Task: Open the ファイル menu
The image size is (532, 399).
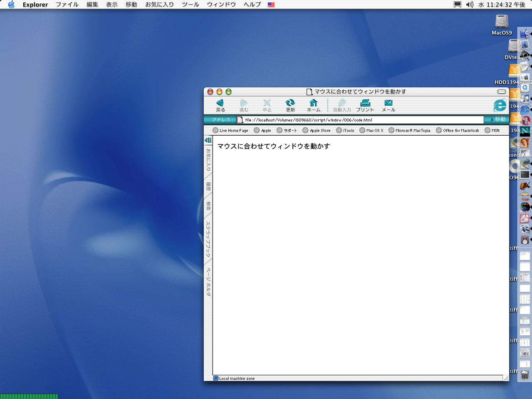Action: tap(67, 5)
